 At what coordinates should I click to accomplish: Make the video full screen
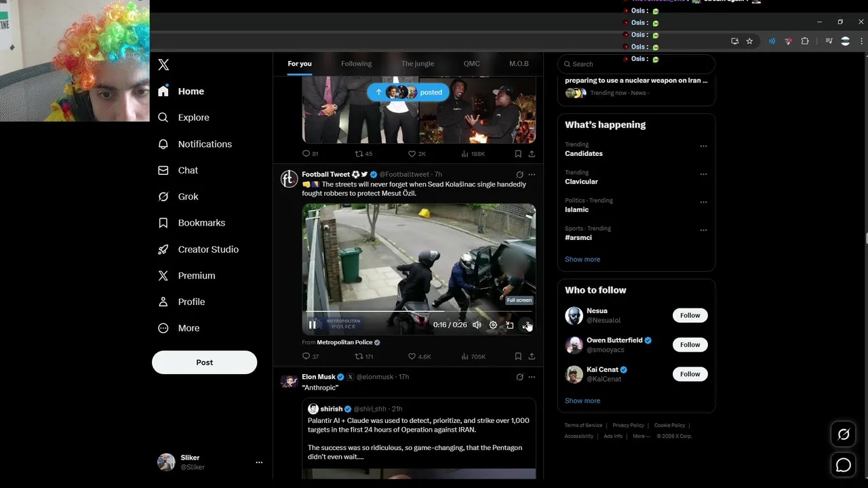pos(526,325)
